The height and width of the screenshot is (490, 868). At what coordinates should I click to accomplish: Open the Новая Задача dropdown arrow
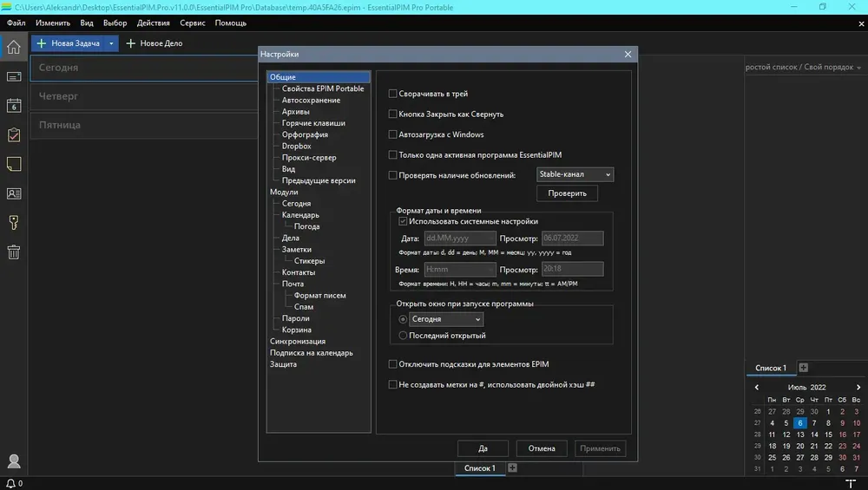pos(111,43)
